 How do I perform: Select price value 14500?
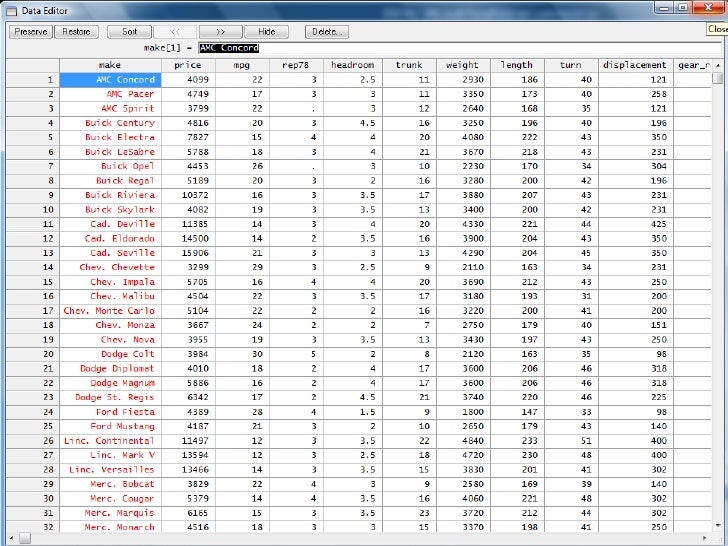point(188,239)
